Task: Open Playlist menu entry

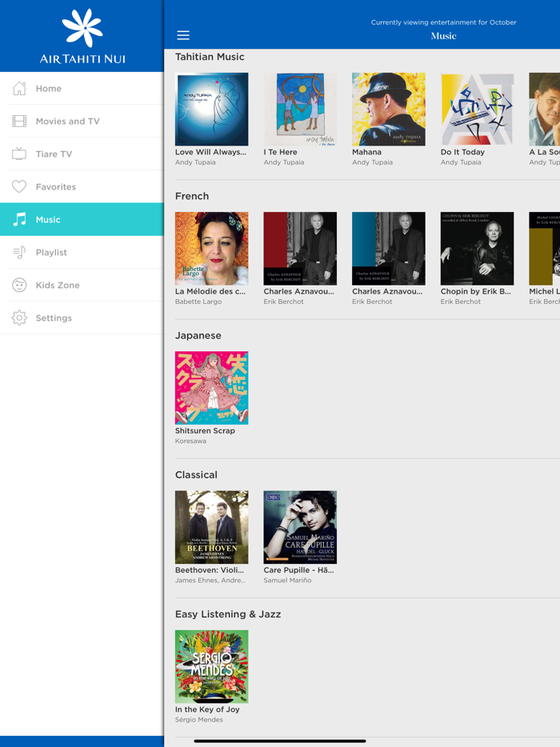Action: pos(82,252)
